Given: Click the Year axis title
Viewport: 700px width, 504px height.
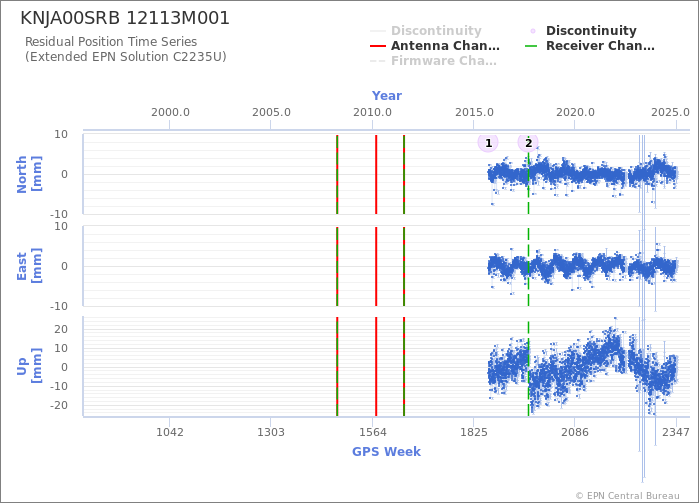Looking at the screenshot, I should pos(387,96).
